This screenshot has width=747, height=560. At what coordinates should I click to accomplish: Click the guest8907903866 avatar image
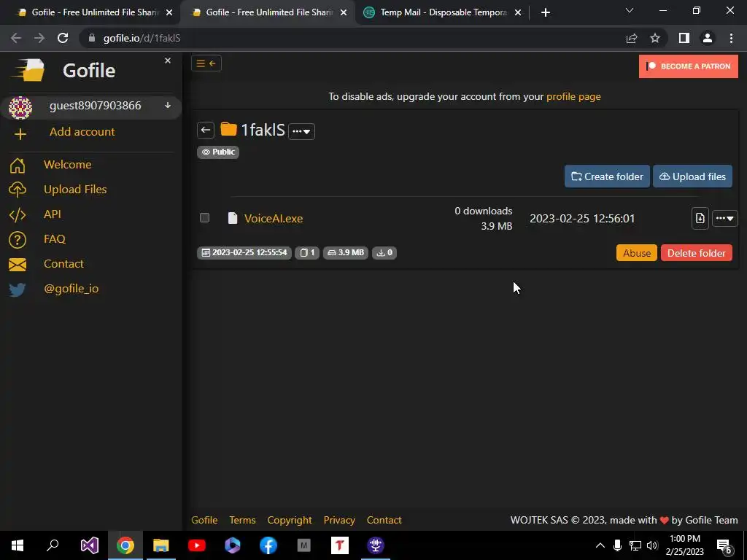(20, 107)
